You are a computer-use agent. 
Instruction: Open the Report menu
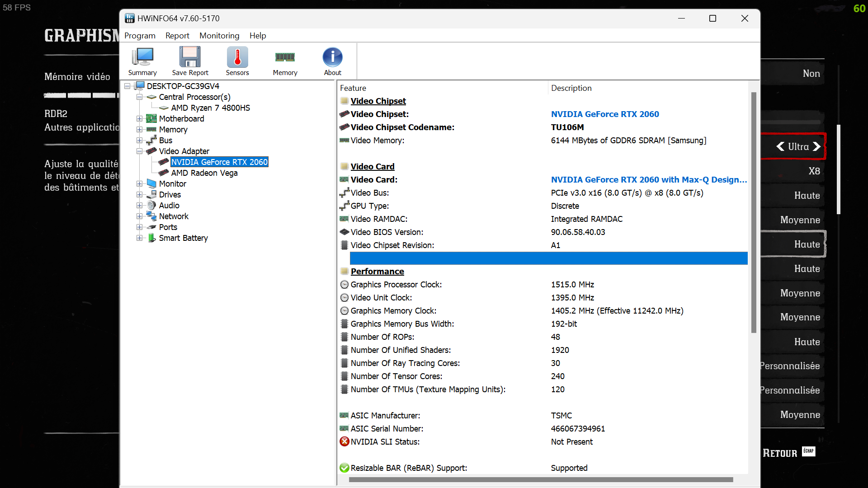177,35
